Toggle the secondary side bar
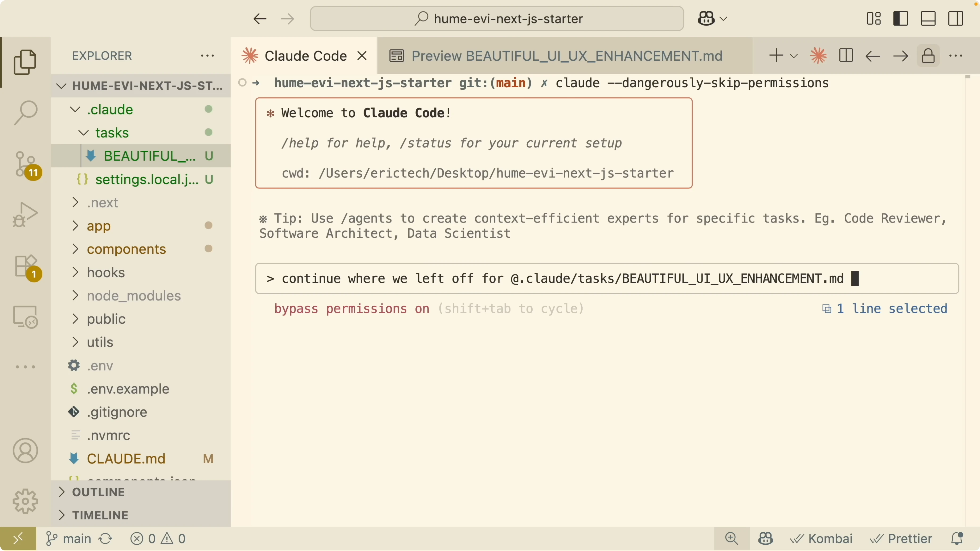Viewport: 980px width, 551px height. 955,18
